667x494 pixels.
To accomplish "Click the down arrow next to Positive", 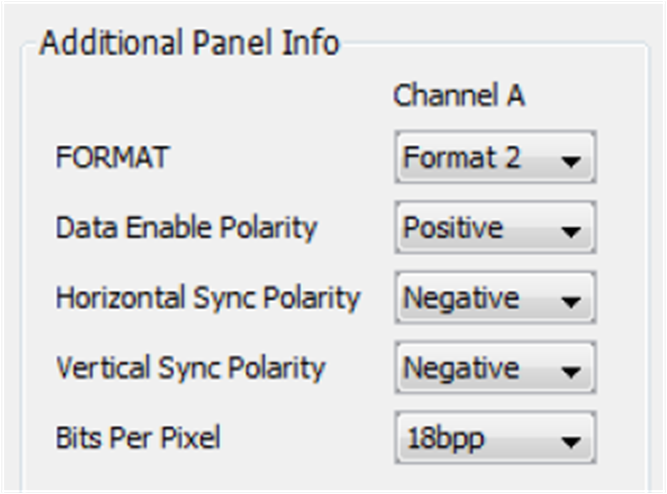I will point(572,230).
